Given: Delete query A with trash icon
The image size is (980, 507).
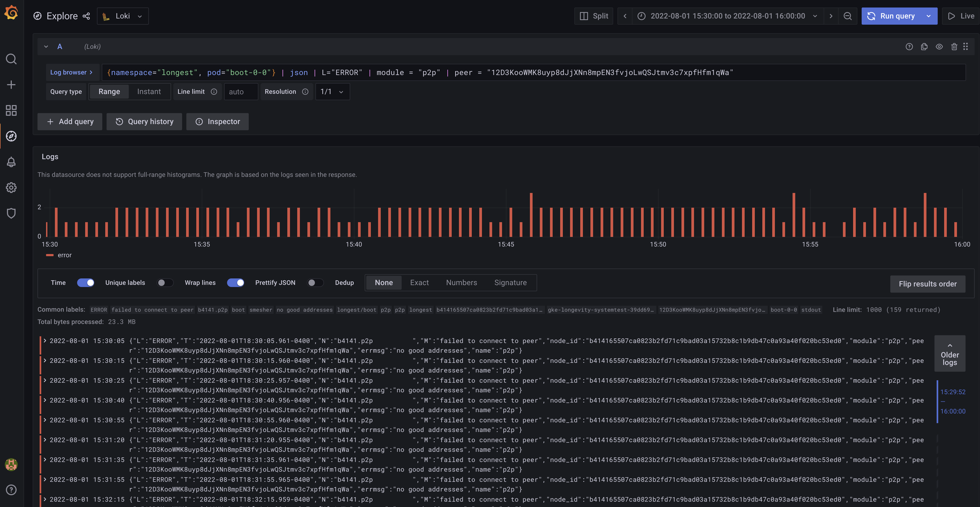Looking at the screenshot, I should click(x=954, y=47).
